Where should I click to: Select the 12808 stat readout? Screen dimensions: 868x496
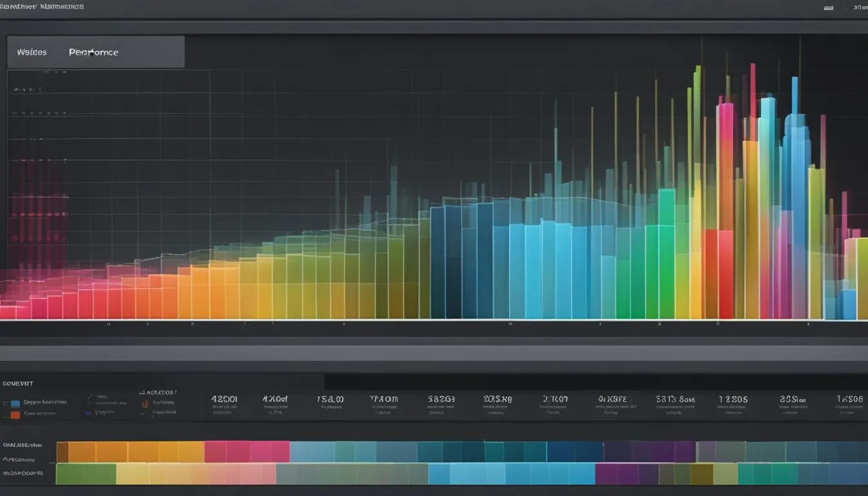click(733, 399)
